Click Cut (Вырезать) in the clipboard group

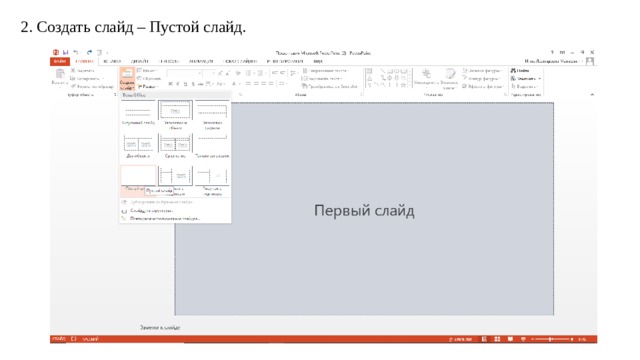(x=83, y=71)
